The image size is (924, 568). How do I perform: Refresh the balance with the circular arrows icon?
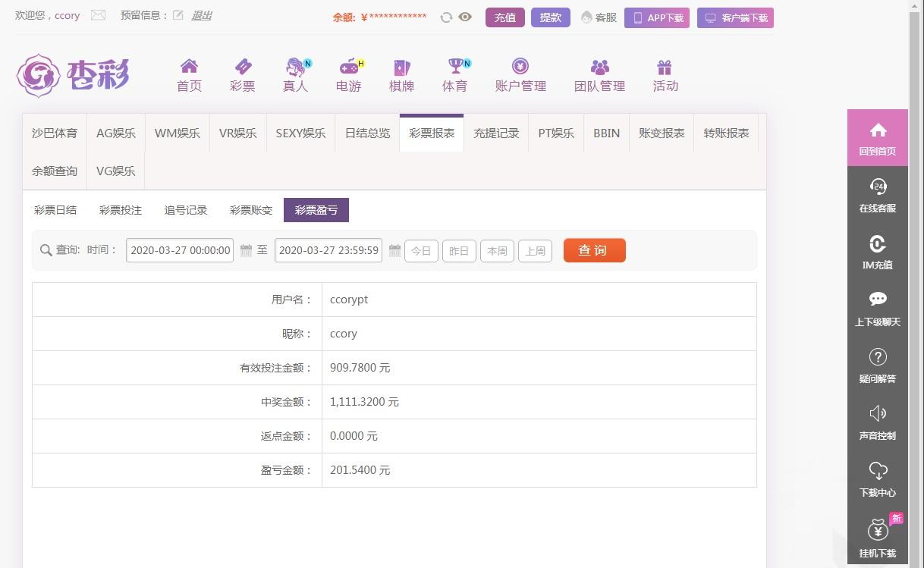click(x=446, y=17)
